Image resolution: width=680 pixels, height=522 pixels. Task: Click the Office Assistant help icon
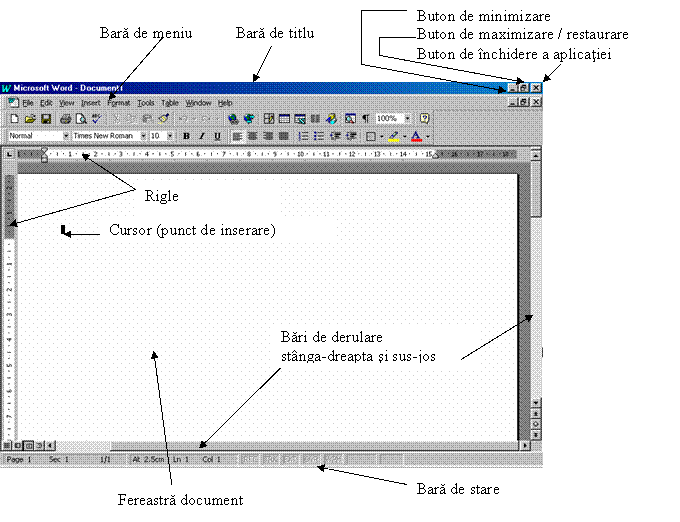click(x=425, y=118)
